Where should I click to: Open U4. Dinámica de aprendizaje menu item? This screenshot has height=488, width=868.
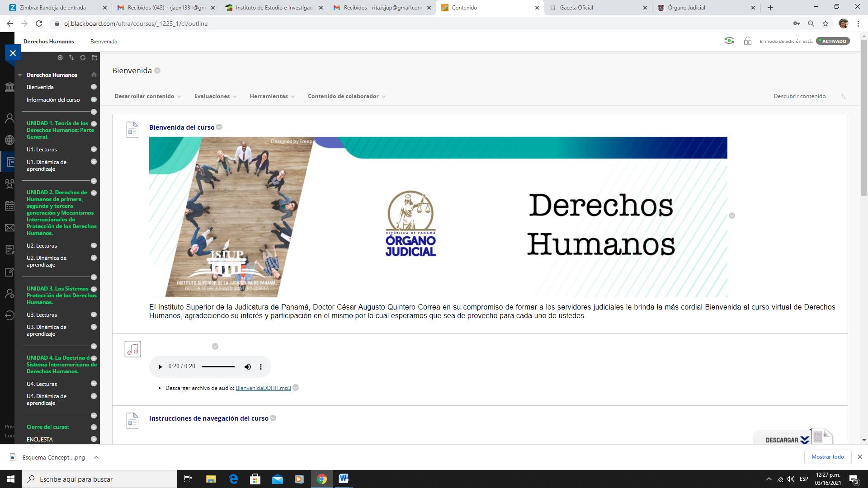pyautogui.click(x=47, y=399)
